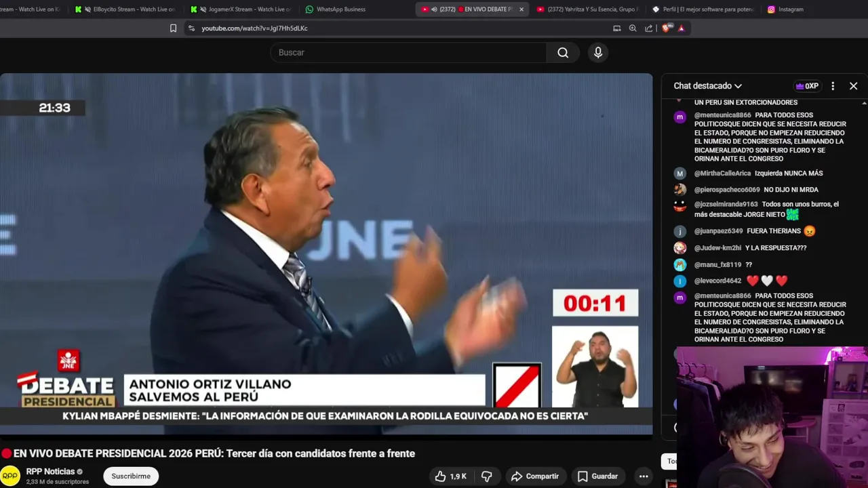Switch to the JogamerX Stream tab
Viewport: 868px width, 488px height.
[242, 9]
